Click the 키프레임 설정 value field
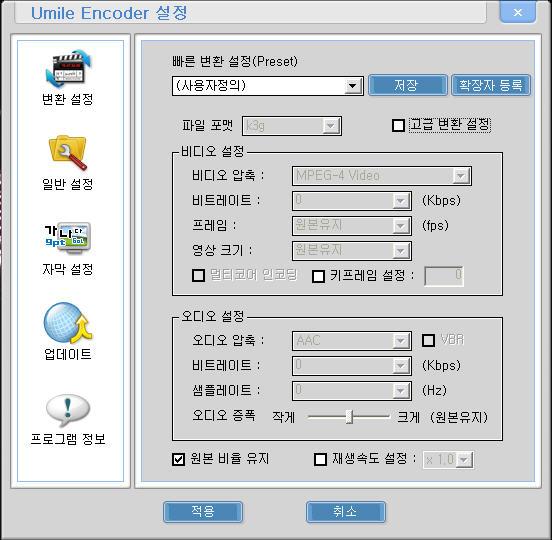The image size is (552, 540). [444, 276]
